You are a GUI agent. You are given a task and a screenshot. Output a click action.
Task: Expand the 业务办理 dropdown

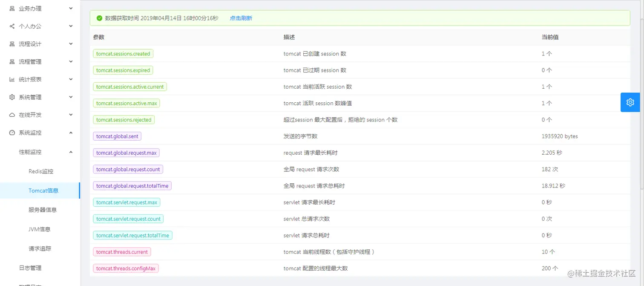[x=71, y=8]
